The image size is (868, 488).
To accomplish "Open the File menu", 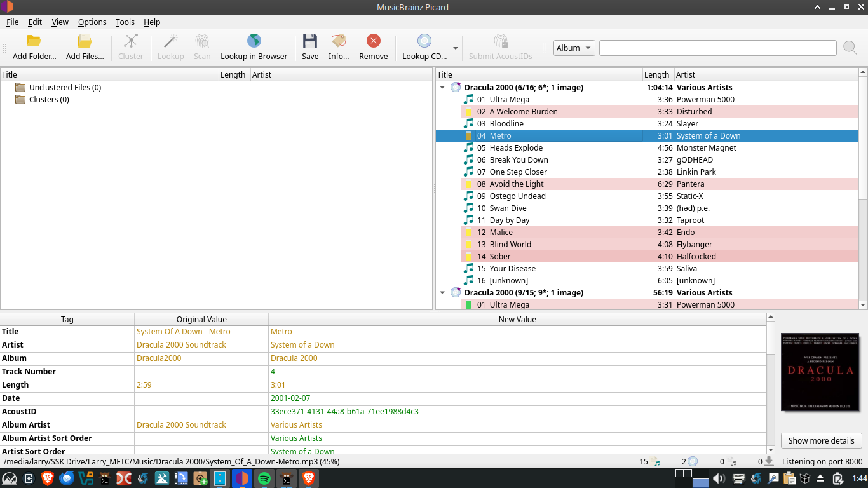I will pos(13,22).
